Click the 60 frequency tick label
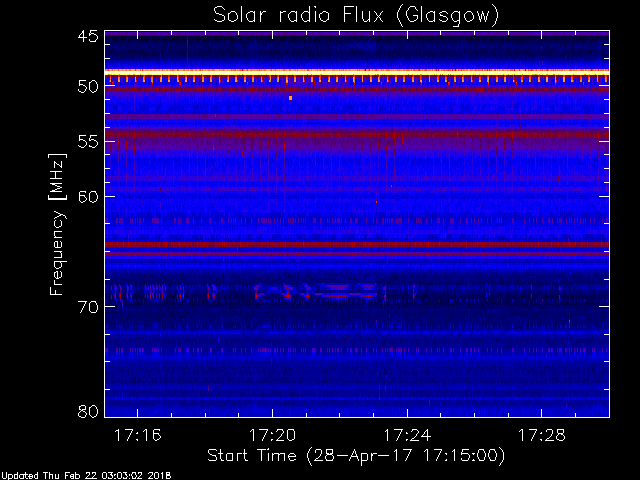 click(x=88, y=196)
